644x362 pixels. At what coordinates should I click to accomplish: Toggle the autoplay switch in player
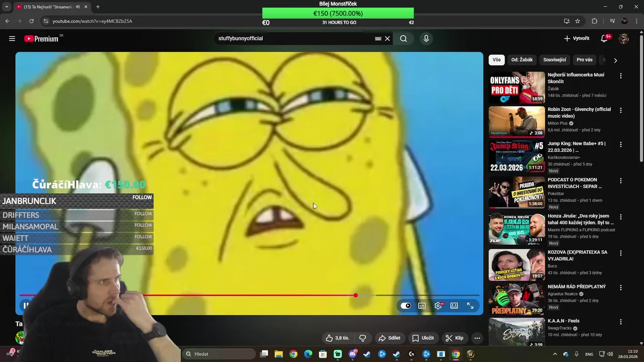tap(406, 306)
